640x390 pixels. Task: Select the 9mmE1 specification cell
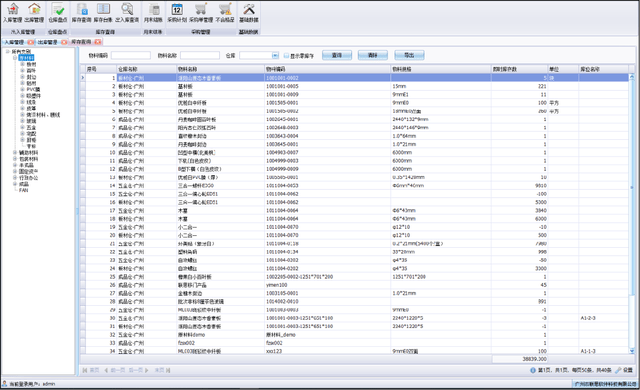441,94
